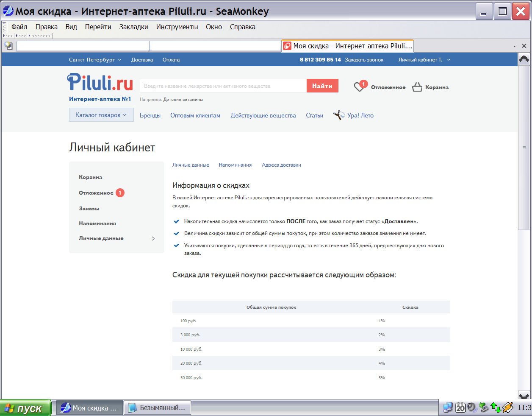This screenshot has width=532, height=416.
Task: Click the network computers tray icon
Action: click(x=448, y=408)
